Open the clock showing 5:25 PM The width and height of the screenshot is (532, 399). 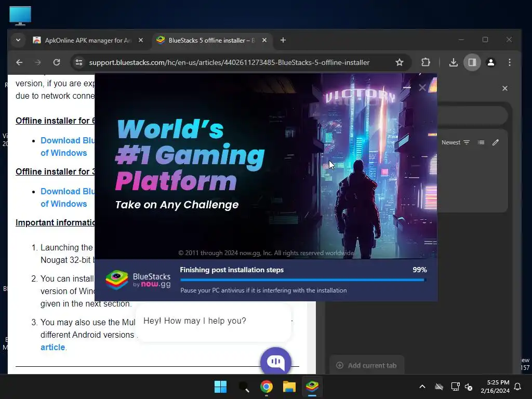(495, 387)
